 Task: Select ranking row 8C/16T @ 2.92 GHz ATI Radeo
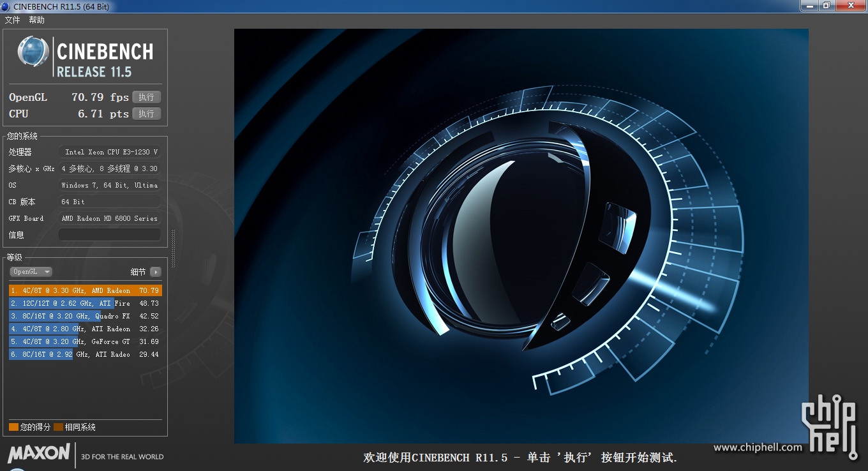click(86, 354)
